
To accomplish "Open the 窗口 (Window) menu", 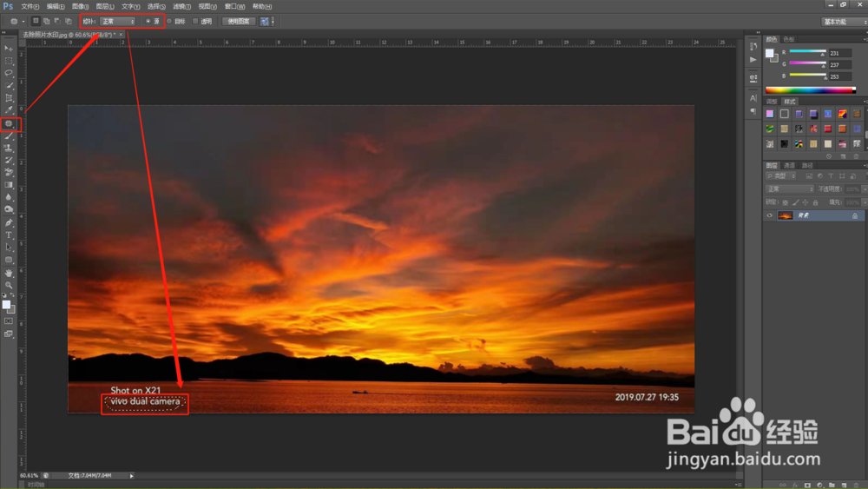I will pyautogui.click(x=234, y=7).
